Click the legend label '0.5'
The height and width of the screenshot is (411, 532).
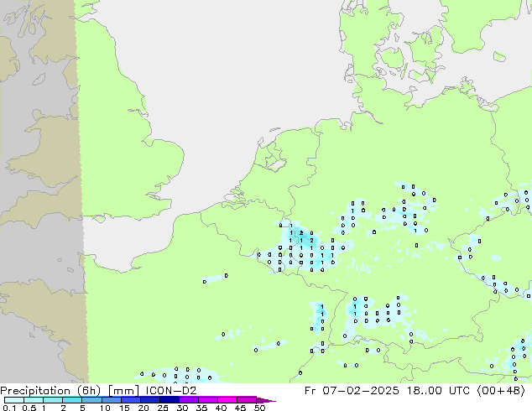pos(29,408)
